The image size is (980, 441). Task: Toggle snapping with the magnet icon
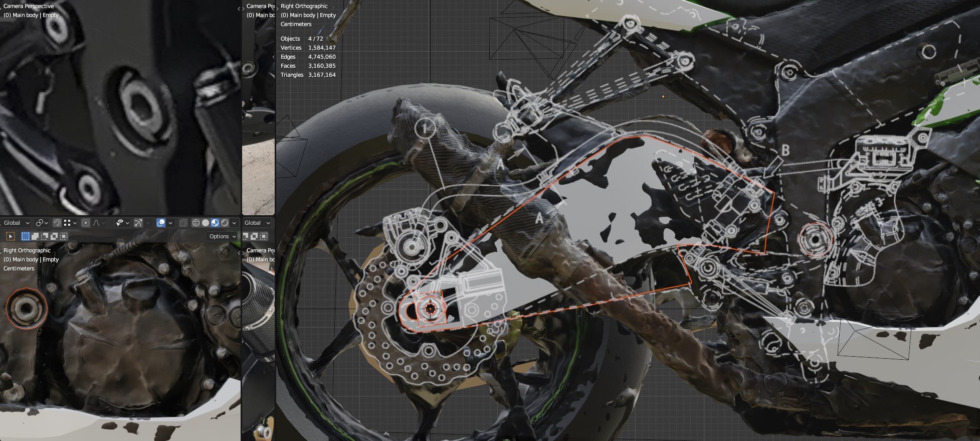(57, 223)
